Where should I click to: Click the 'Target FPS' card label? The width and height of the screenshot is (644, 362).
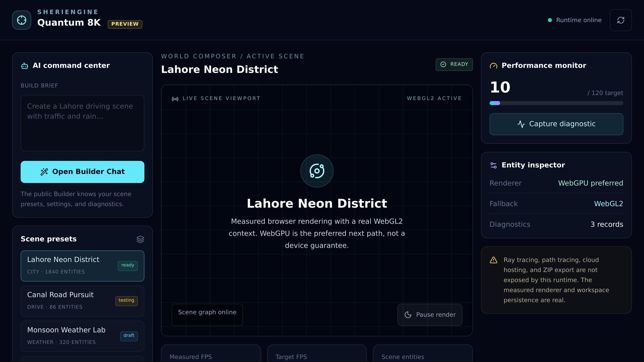tap(291, 357)
